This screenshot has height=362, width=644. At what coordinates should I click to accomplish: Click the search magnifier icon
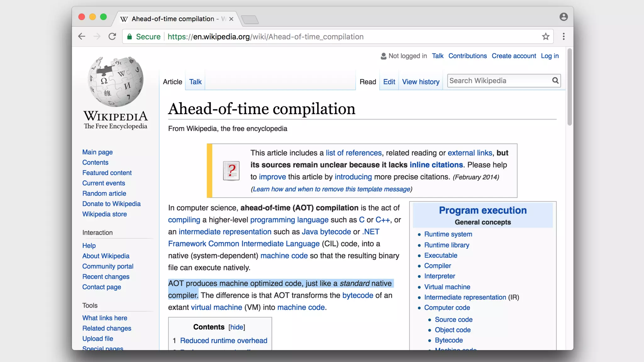[555, 81]
